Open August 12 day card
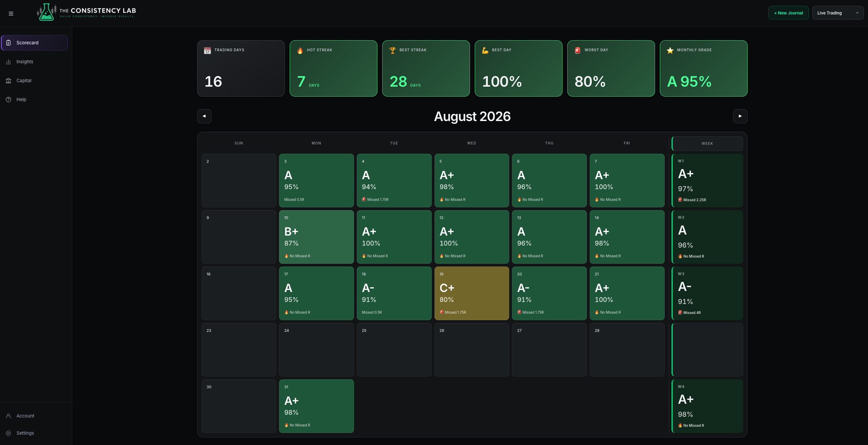The height and width of the screenshot is (445, 868). [x=472, y=237]
